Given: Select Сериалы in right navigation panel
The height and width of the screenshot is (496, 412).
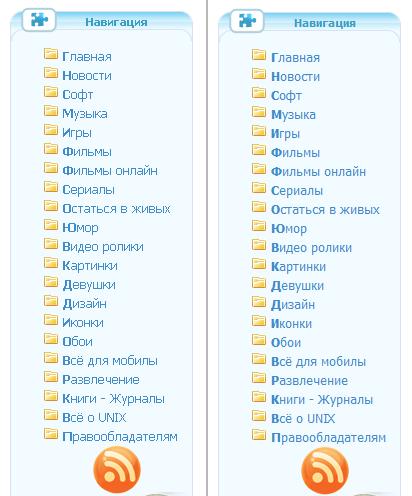Looking at the screenshot, I should pos(297,191).
